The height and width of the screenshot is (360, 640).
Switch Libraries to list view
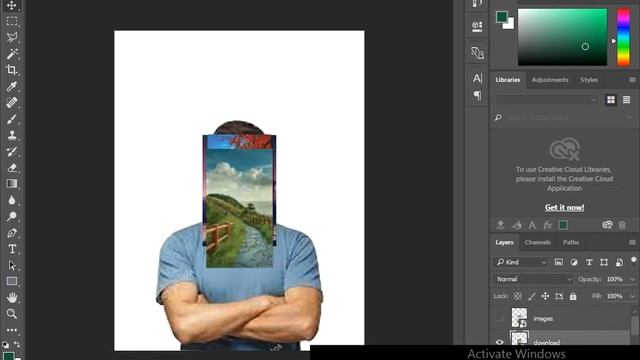click(x=627, y=100)
